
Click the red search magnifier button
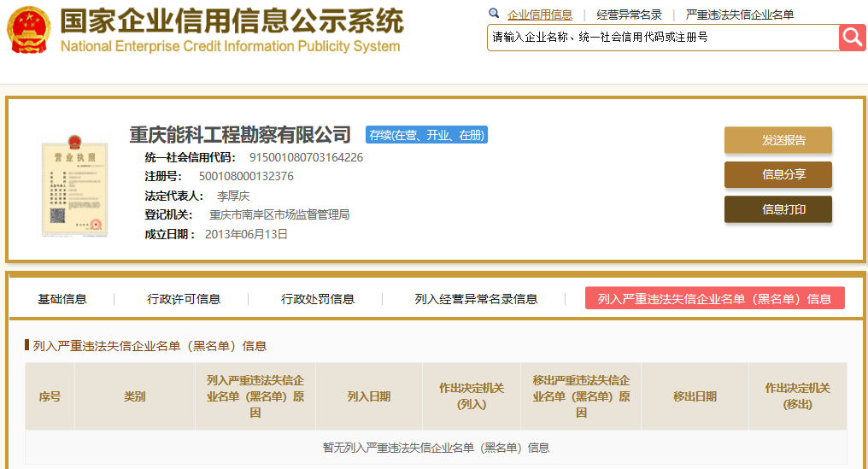point(853,38)
